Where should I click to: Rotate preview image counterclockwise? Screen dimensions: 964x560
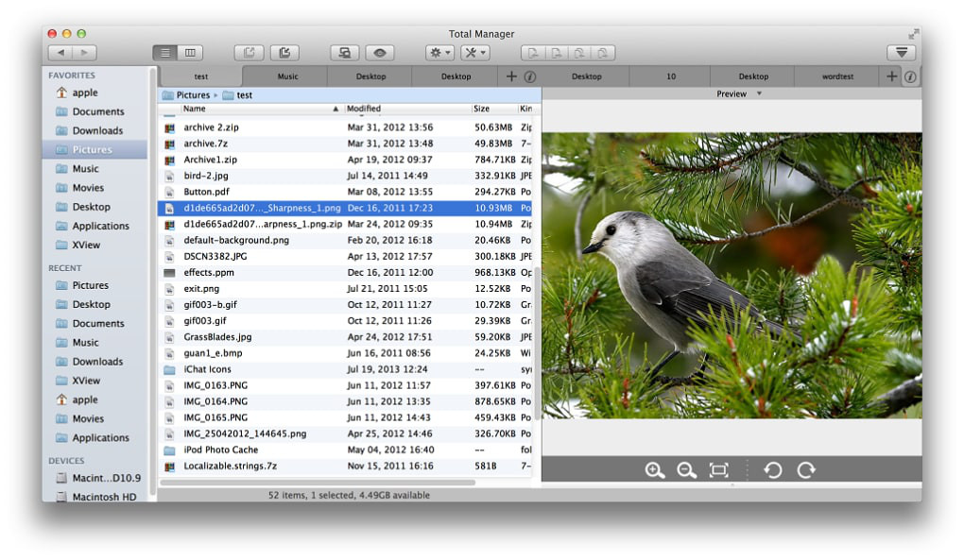[x=773, y=470]
